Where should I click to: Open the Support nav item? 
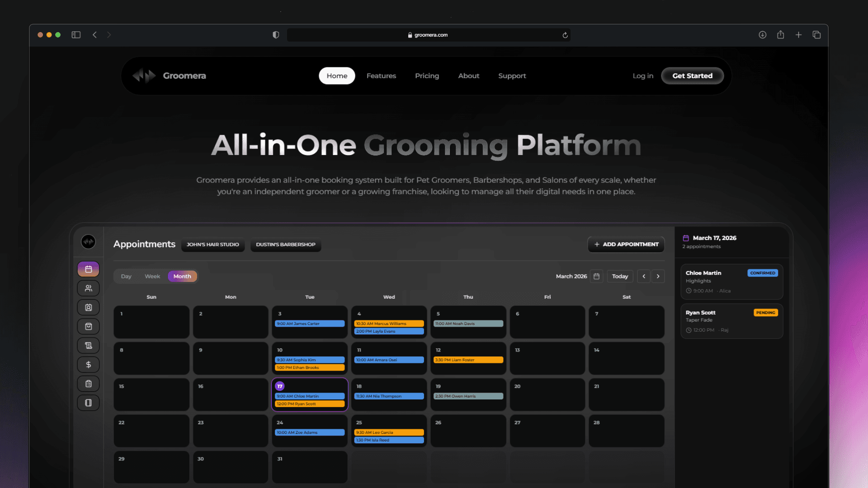[x=512, y=76]
